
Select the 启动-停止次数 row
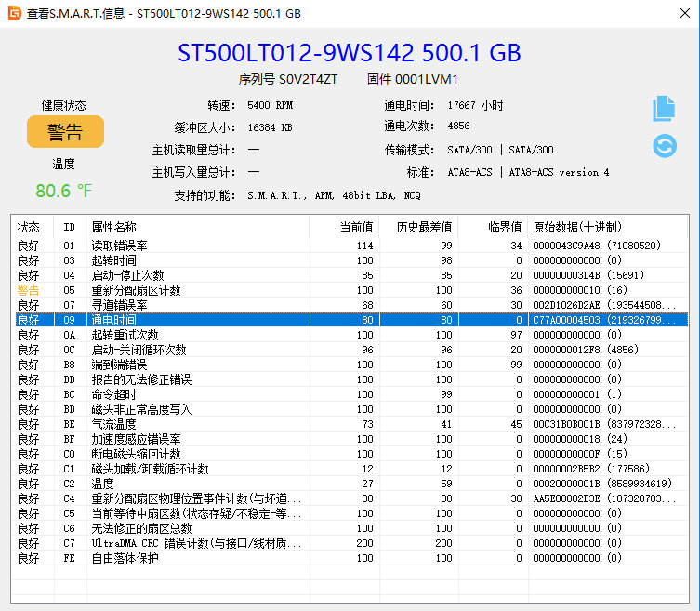click(x=351, y=275)
